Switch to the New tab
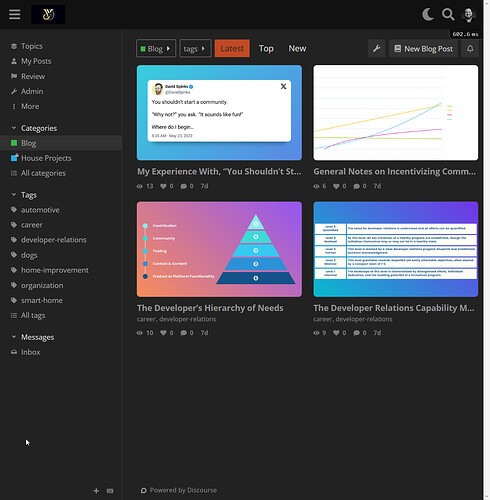Screen dimensions: 490x500 point(297,48)
